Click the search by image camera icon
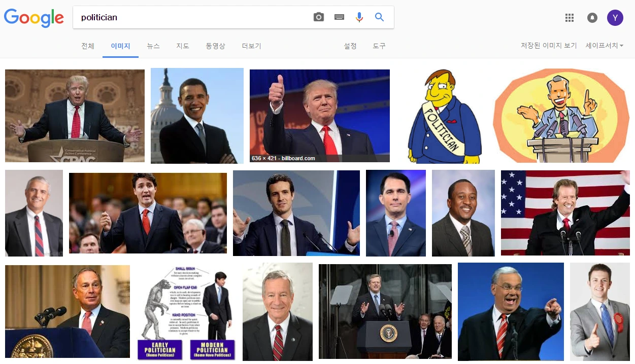 coord(319,17)
